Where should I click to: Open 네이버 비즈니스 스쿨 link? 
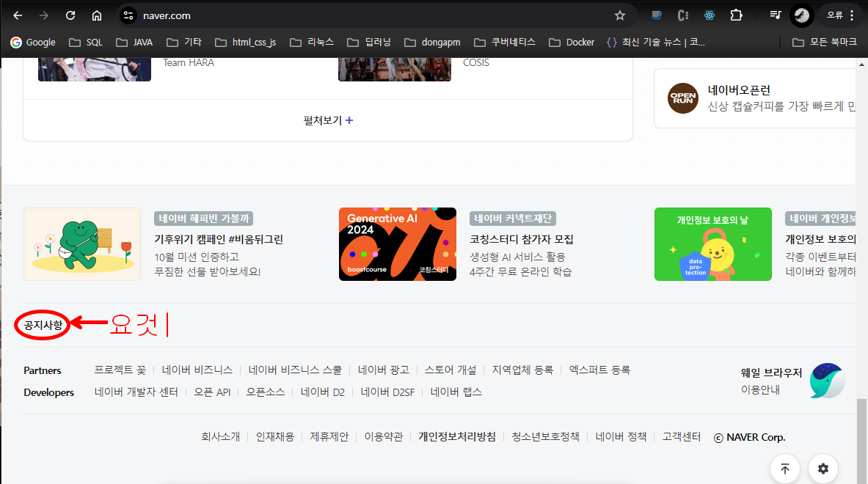pyautogui.click(x=295, y=370)
